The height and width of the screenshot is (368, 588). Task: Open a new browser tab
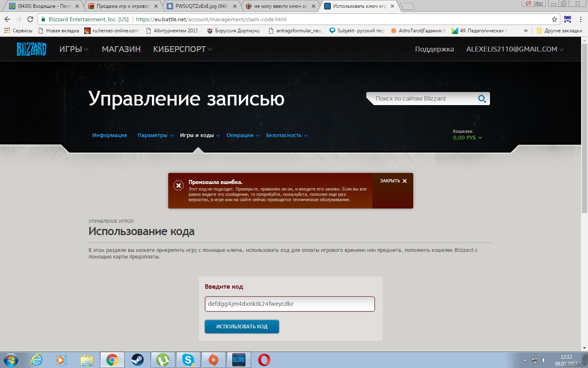[407, 6]
